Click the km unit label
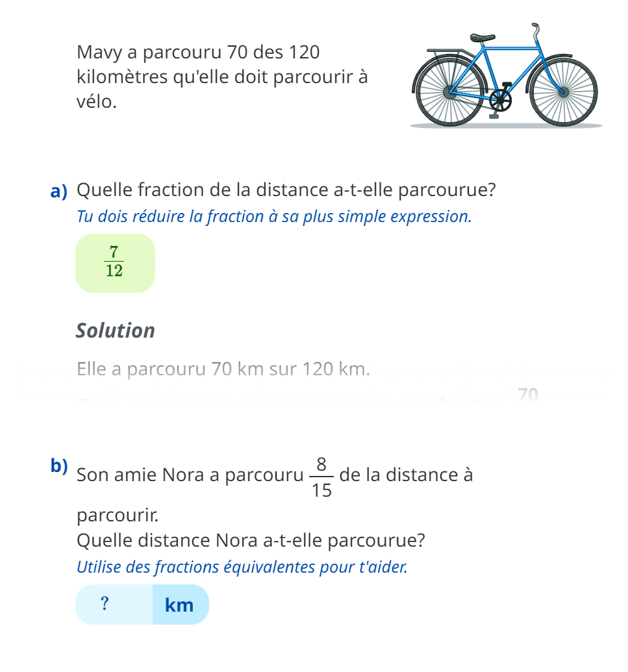Screen dimensions: 628x672 180,605
